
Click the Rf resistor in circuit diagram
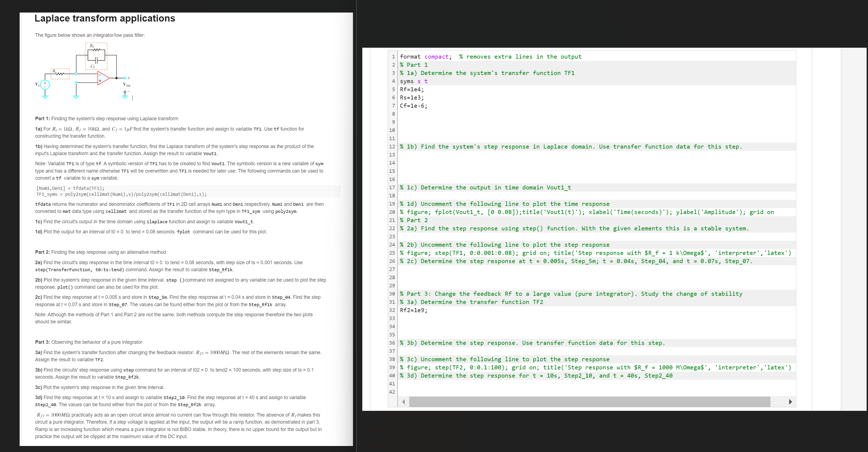(x=97, y=50)
